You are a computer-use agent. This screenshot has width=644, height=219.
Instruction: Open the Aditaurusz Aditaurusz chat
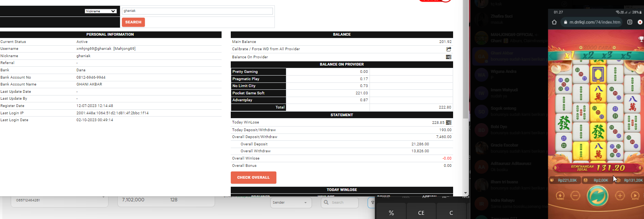click(510, 166)
